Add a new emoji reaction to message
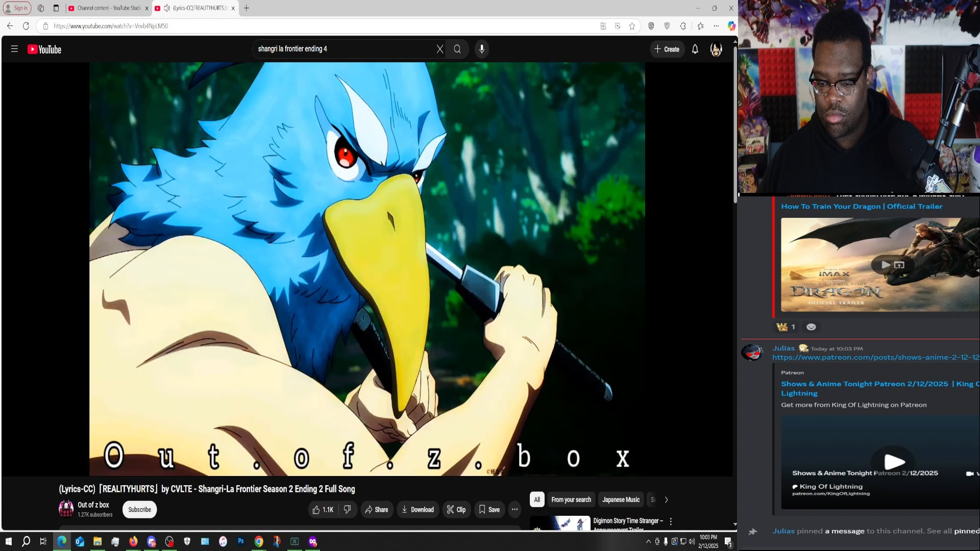The height and width of the screenshot is (551, 980). coord(811,327)
